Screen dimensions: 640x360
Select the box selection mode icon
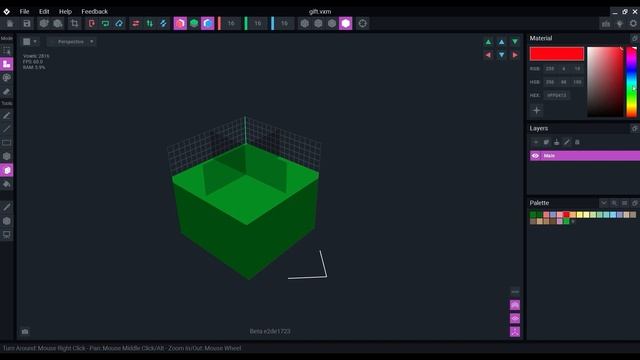(x=7, y=51)
